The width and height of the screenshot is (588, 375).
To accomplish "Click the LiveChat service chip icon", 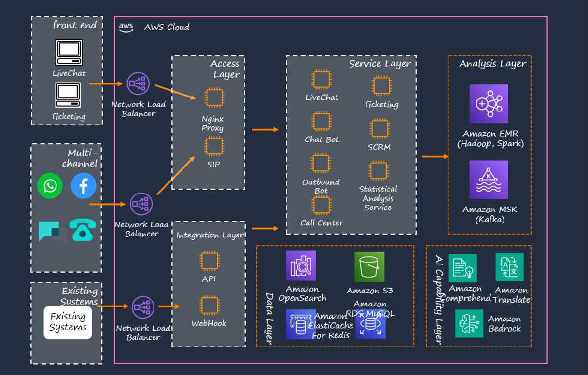I will (321, 80).
